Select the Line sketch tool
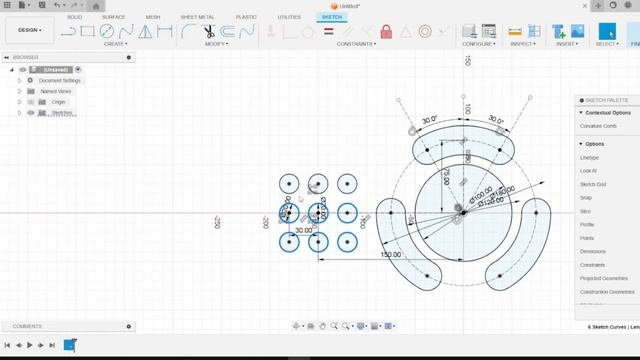The width and height of the screenshot is (640, 360). pos(68,31)
